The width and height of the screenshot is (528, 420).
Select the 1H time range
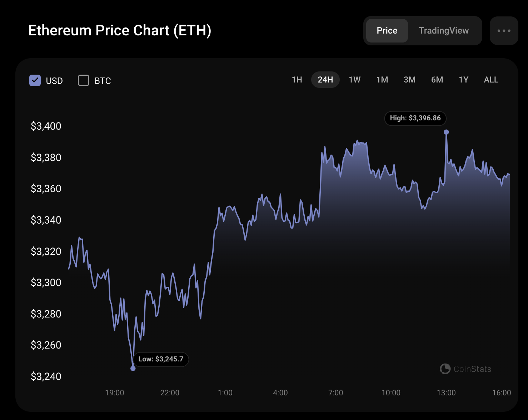point(297,80)
